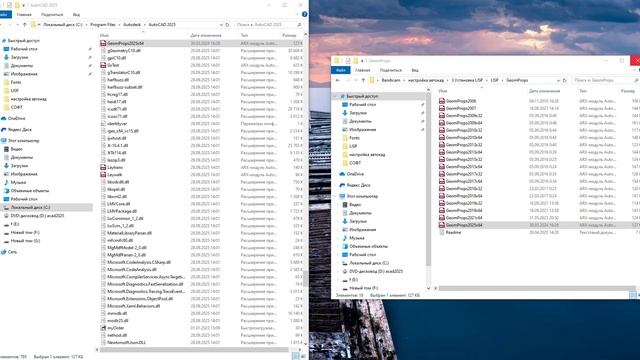The width and height of the screenshot is (640, 360).
Task: Switch AutoCAD 2025 window to details view
Action: [296, 356]
